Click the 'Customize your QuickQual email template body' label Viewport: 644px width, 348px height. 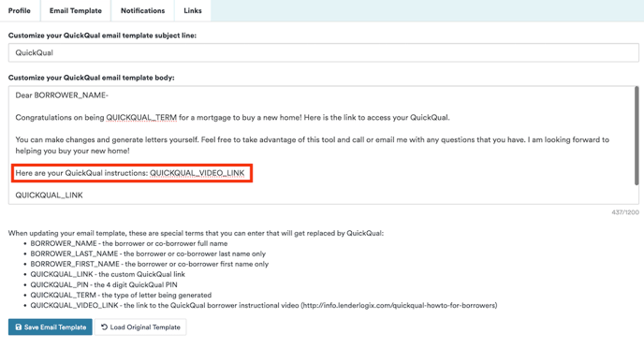click(x=91, y=78)
